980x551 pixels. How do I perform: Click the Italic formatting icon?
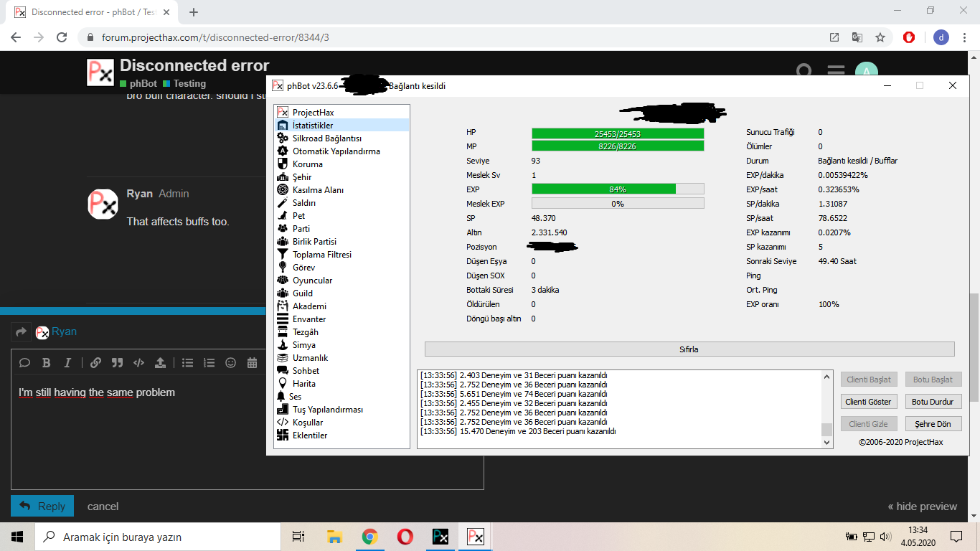67,363
